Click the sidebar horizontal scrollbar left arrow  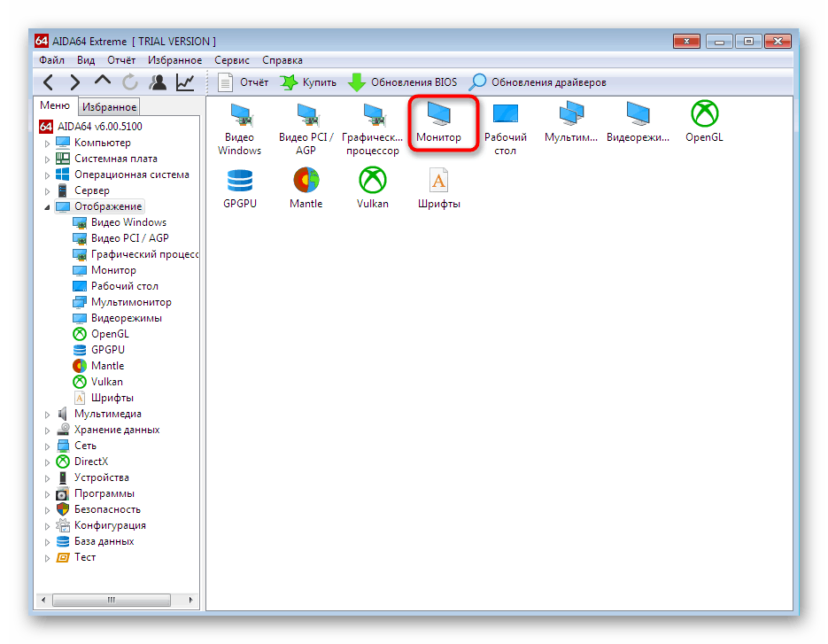pos(43,600)
